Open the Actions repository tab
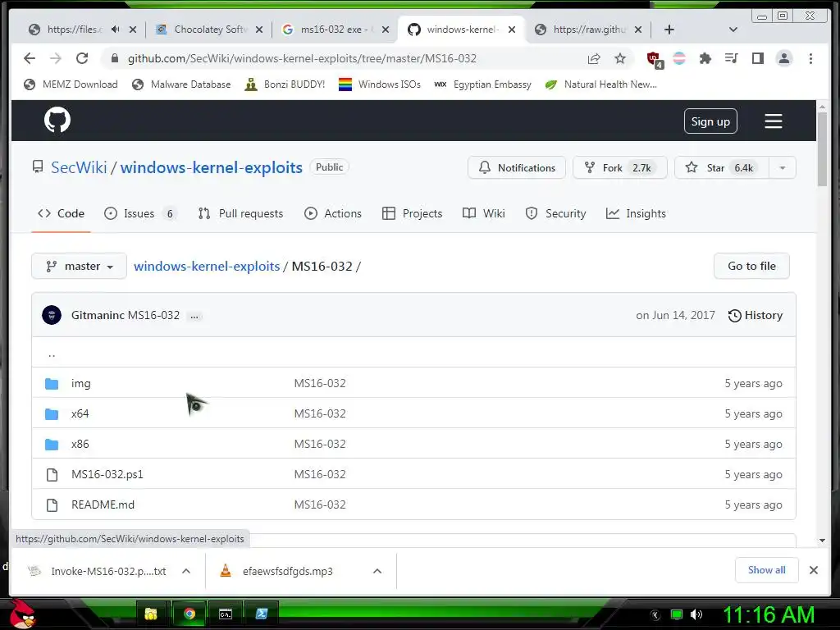The image size is (840, 630). tap(333, 214)
